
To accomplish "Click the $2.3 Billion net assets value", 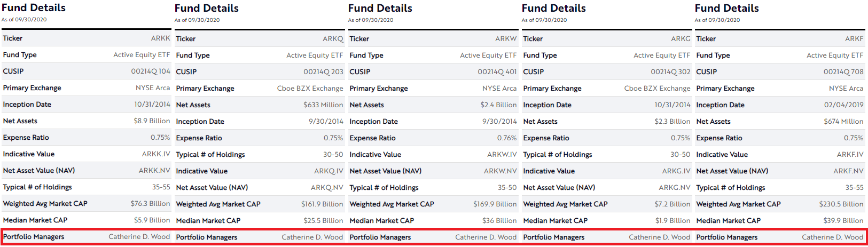I will tap(672, 122).
